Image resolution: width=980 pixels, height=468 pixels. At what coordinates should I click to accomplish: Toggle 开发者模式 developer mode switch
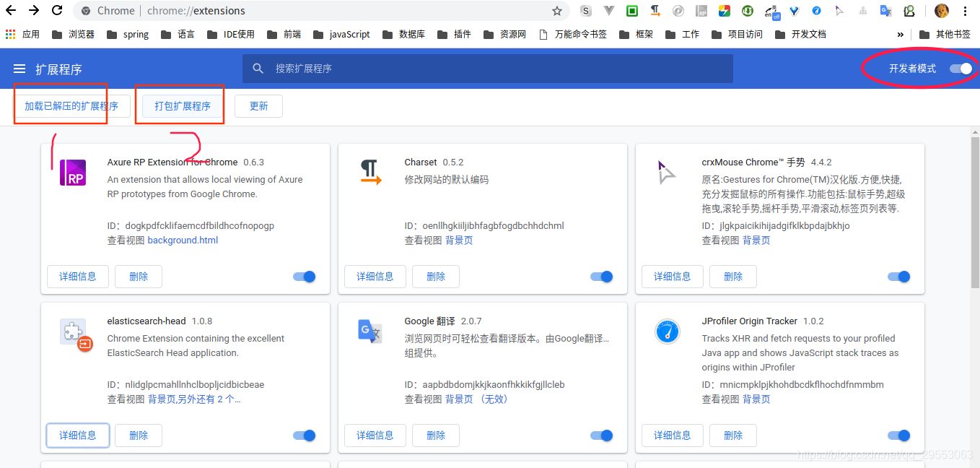[961, 69]
